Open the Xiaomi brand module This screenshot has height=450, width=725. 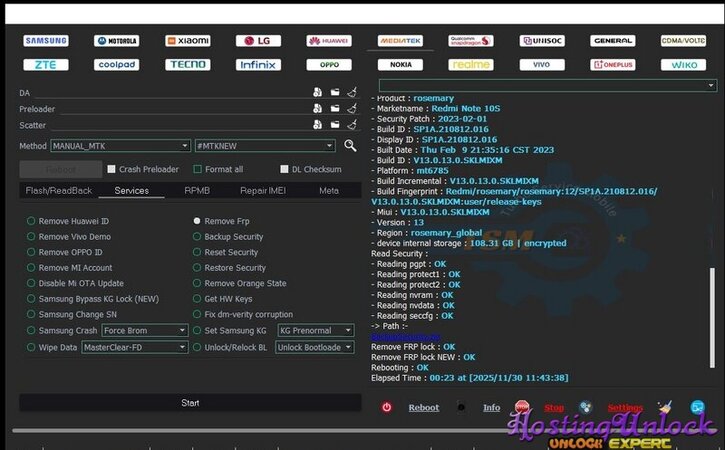tap(187, 41)
